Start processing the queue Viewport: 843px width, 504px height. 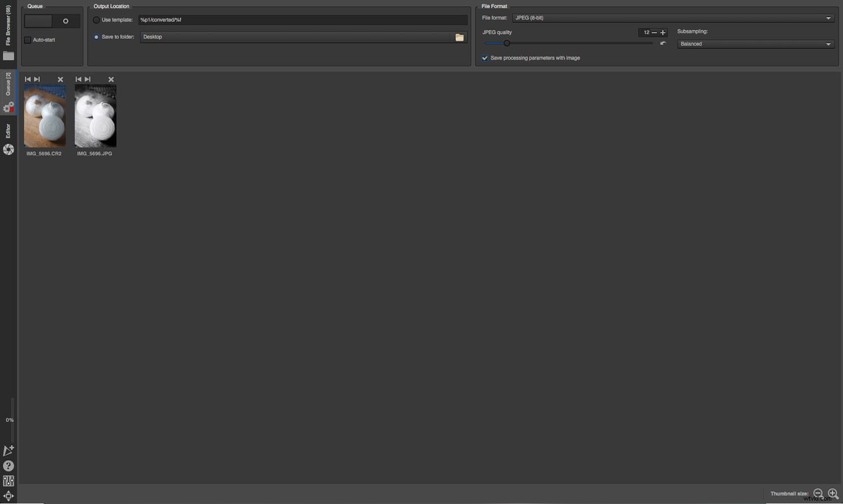coord(65,21)
